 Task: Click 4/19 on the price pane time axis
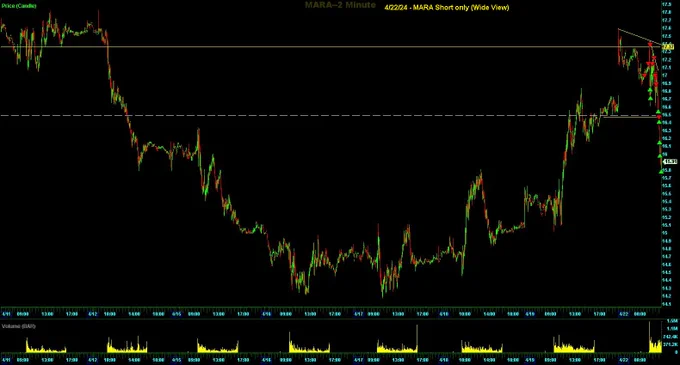[530, 314]
